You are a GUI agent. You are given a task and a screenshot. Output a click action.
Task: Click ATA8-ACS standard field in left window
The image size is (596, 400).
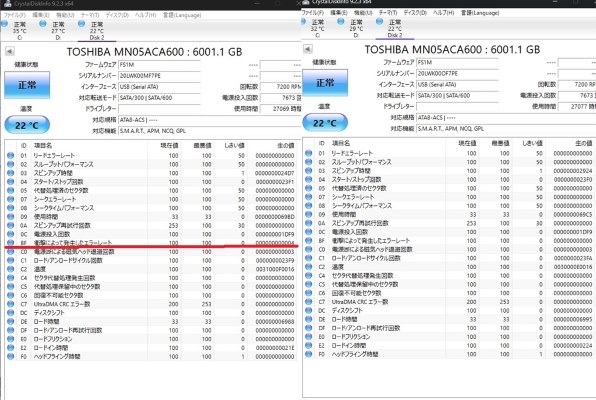[210, 120]
